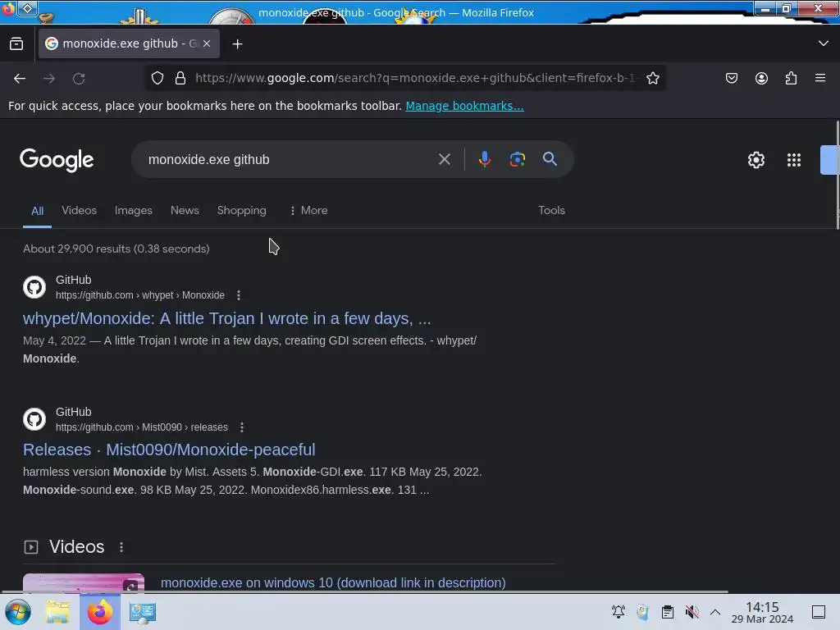This screenshot has width=840, height=630.
Task: Expand the hidden system tray icons arrow
Action: [x=715, y=612]
